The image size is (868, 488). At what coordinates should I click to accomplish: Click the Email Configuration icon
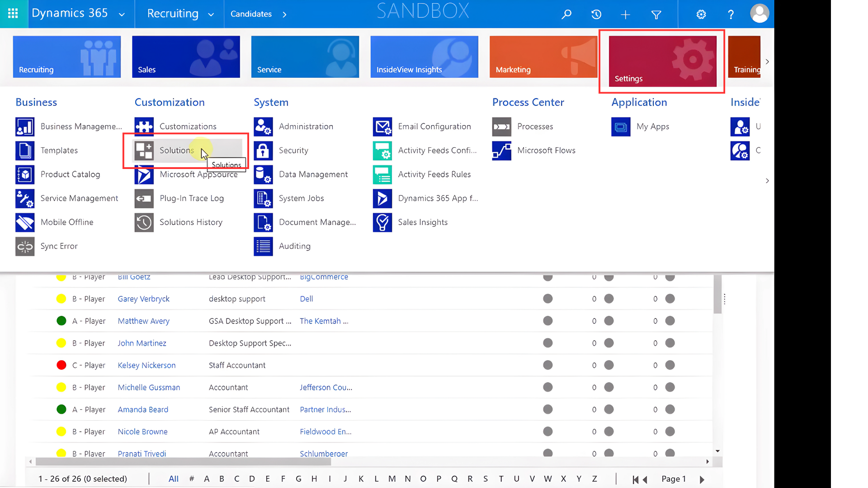pos(382,127)
